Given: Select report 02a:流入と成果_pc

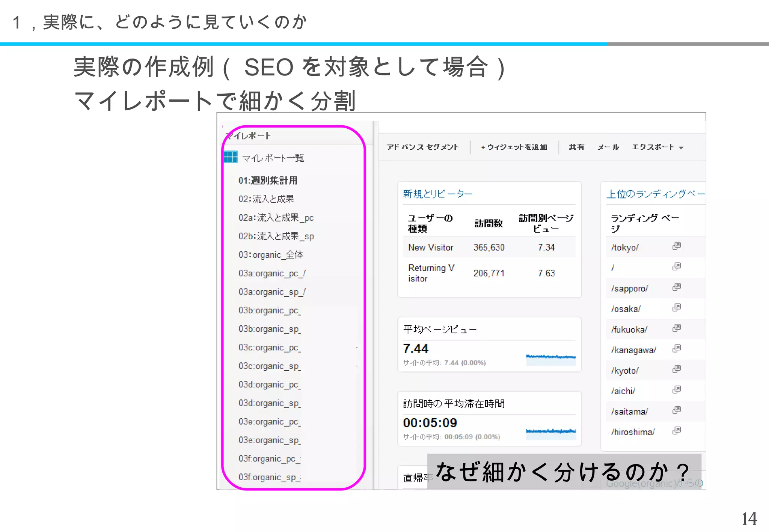Looking at the screenshot, I should pos(276,218).
